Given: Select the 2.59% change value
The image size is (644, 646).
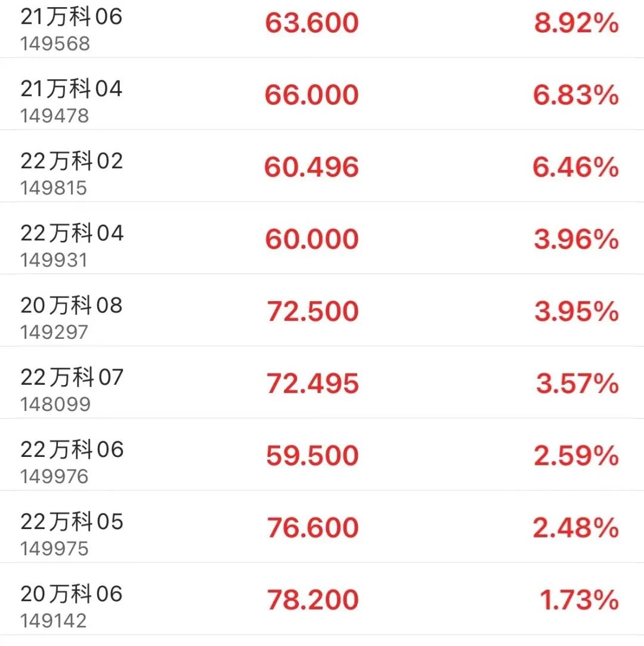Looking at the screenshot, I should 576,457.
